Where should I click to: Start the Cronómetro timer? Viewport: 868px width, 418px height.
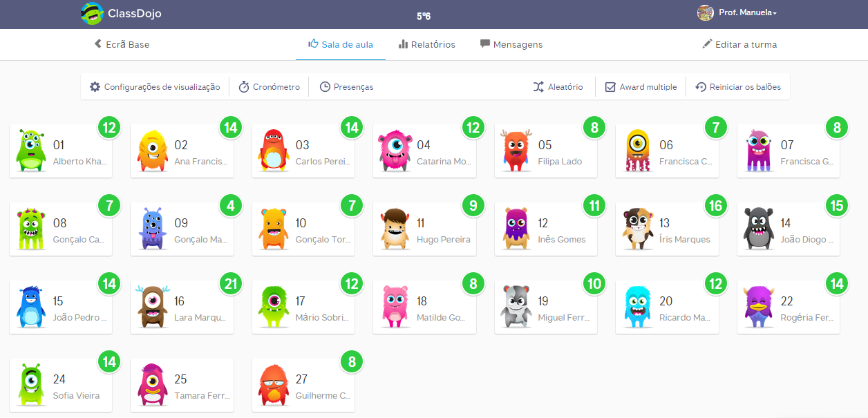(269, 87)
